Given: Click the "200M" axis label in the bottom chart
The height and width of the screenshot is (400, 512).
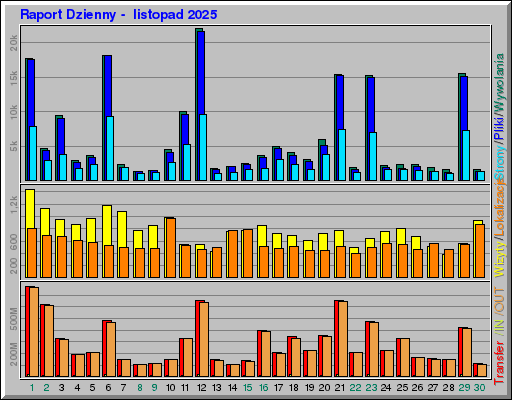Looking at the screenshot, I should 14,354.
